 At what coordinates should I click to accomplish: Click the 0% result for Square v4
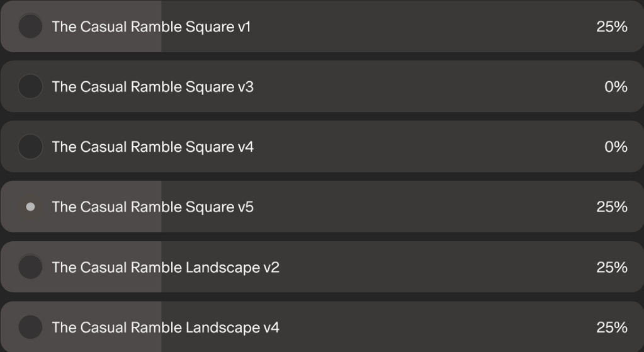[616, 147]
